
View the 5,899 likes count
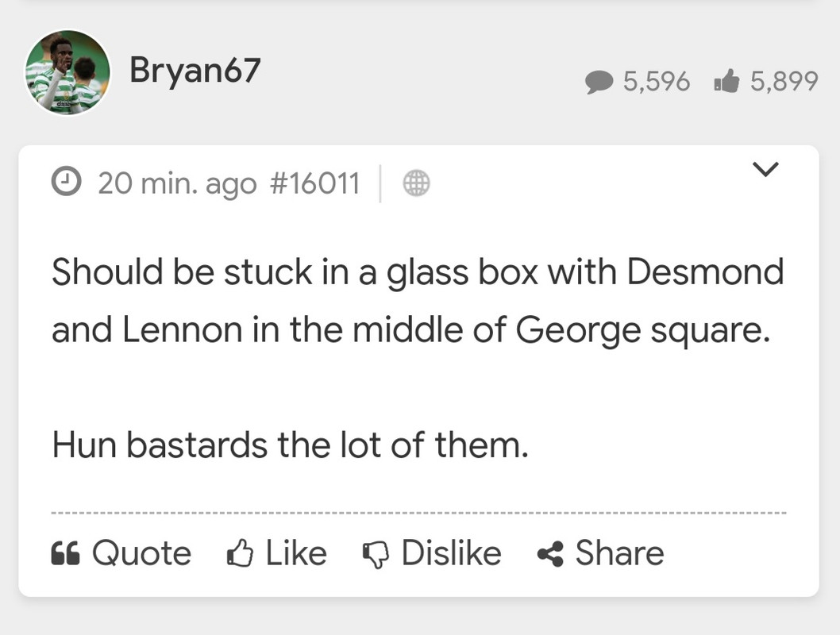[x=783, y=81]
